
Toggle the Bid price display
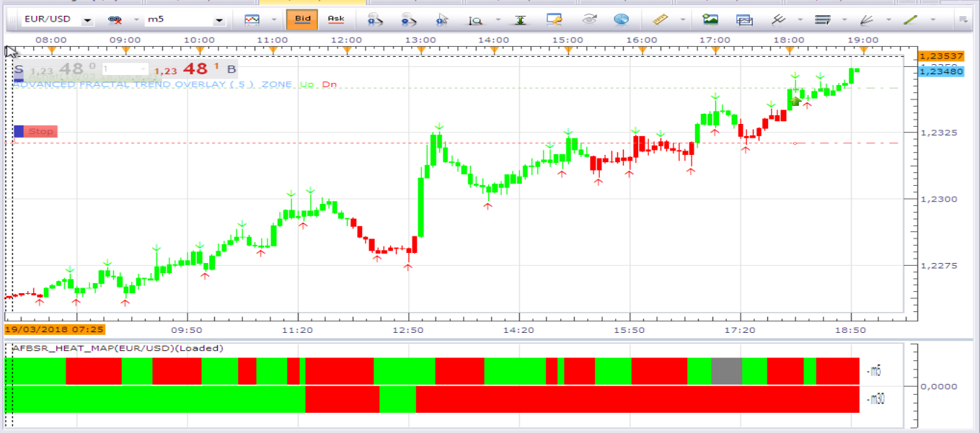tap(302, 19)
